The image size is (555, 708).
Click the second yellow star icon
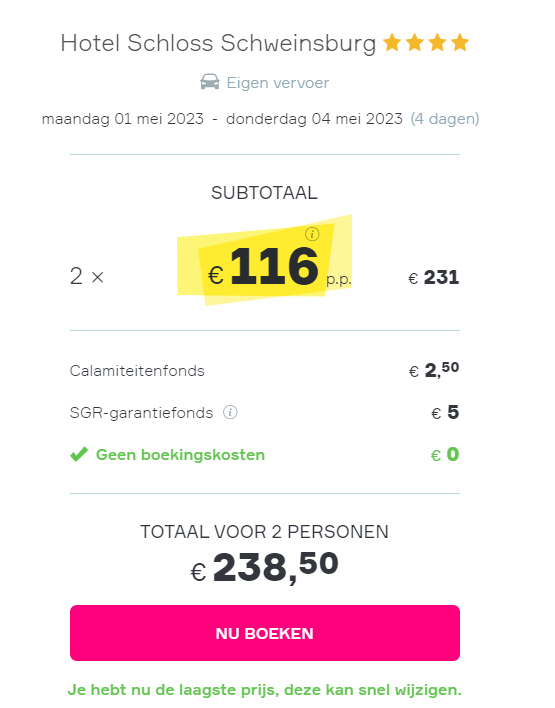click(x=415, y=43)
